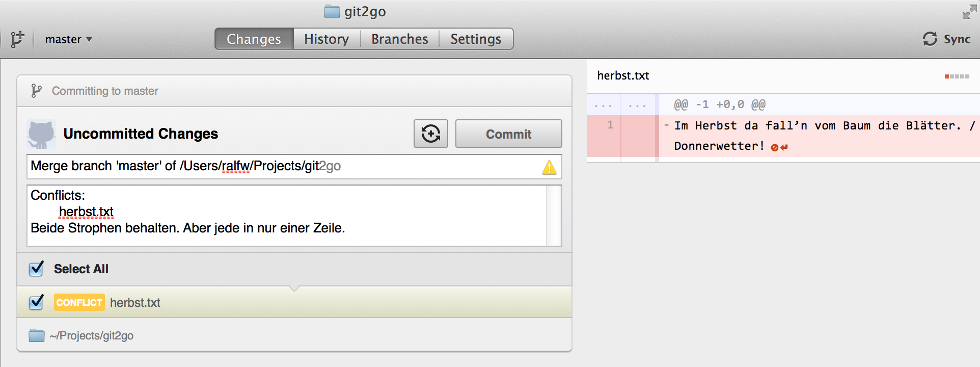
Task: Open the master branch dropdown
Action: [69, 39]
